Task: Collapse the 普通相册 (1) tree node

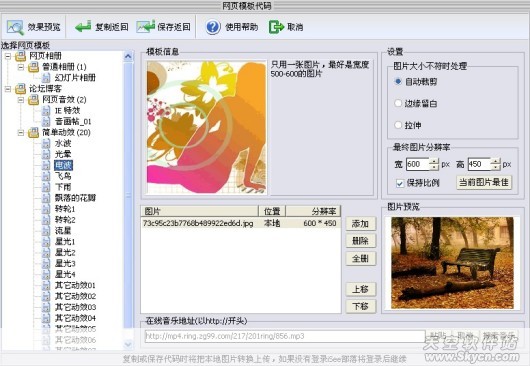Action: point(21,67)
